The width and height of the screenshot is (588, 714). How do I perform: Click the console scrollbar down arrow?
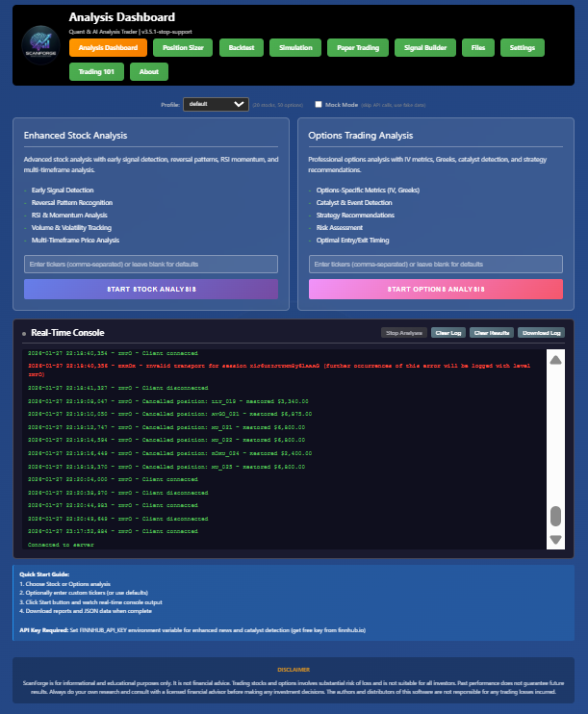[x=555, y=540]
